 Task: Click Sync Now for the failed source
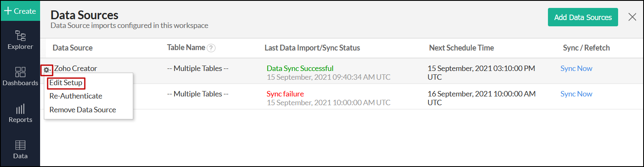pyautogui.click(x=576, y=94)
